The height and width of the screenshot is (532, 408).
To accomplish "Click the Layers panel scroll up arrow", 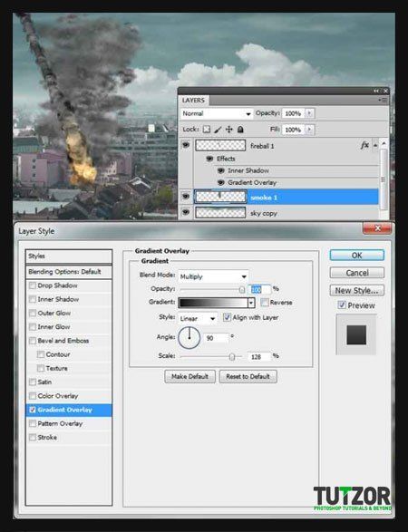I will point(384,143).
